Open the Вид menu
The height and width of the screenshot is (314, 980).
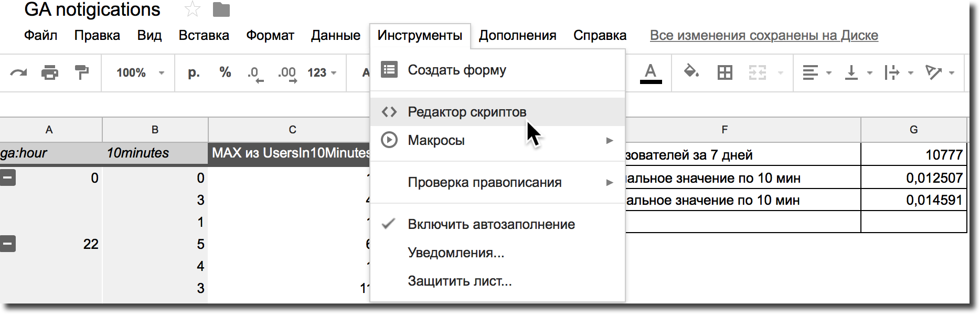150,35
